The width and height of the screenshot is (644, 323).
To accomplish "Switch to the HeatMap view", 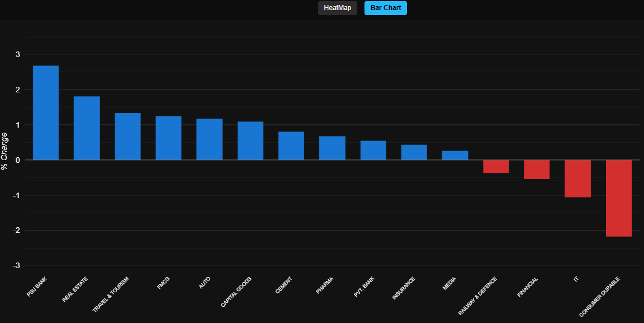I will 337,8.
